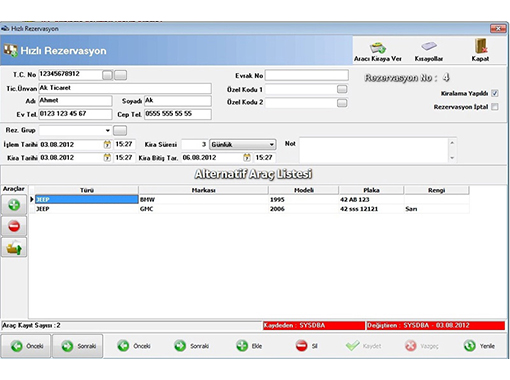Sort by Rengi column header
Screen dimensions: 510x380
coord(437,190)
